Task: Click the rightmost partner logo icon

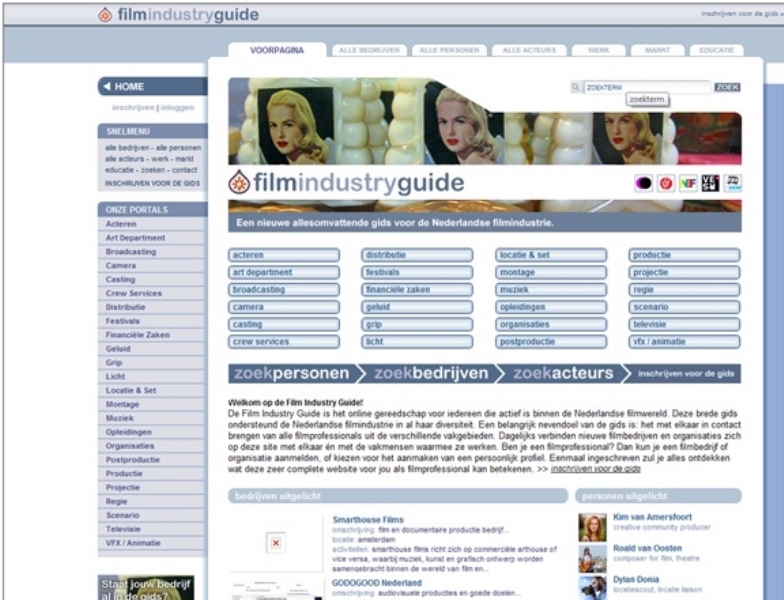Action: [733, 183]
